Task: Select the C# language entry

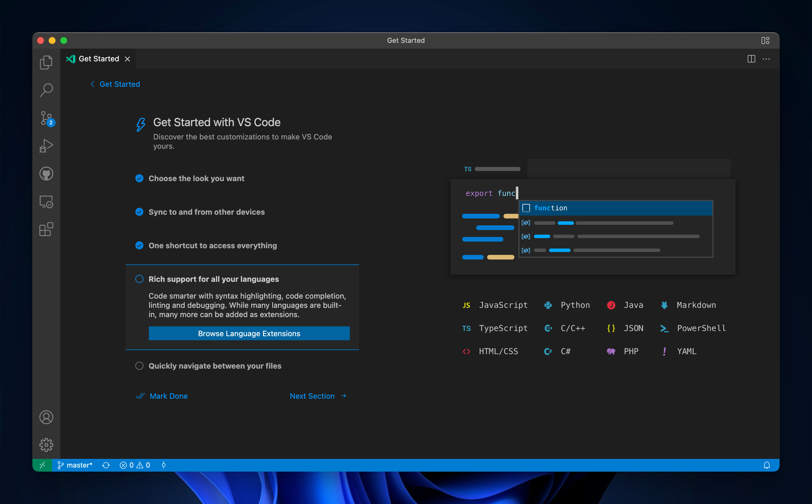Action: coord(557,351)
